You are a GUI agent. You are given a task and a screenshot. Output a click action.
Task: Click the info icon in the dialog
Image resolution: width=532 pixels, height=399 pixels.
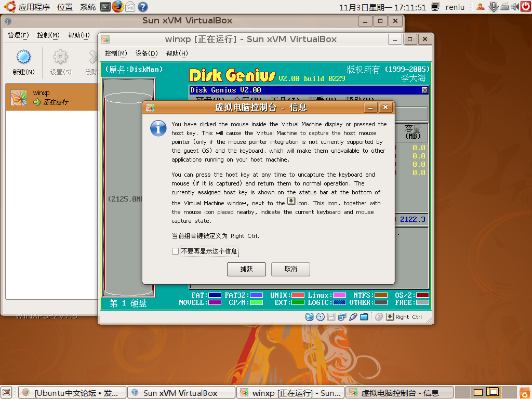158,128
